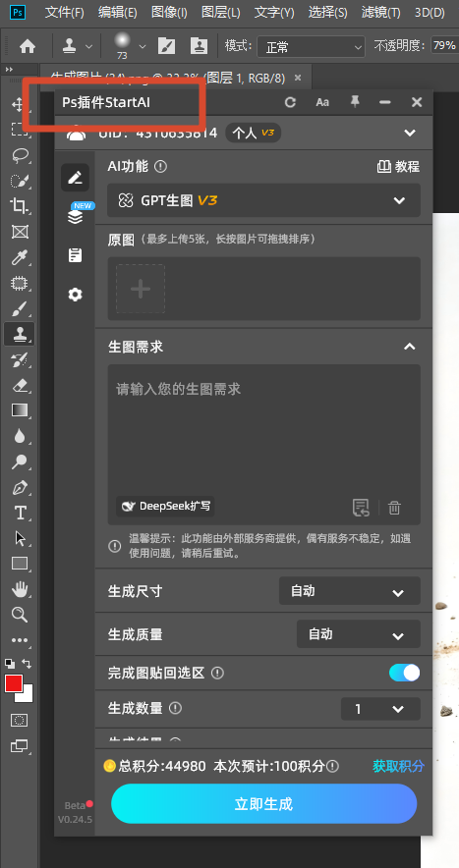
Task: Select the Brush tool
Action: click(x=20, y=308)
